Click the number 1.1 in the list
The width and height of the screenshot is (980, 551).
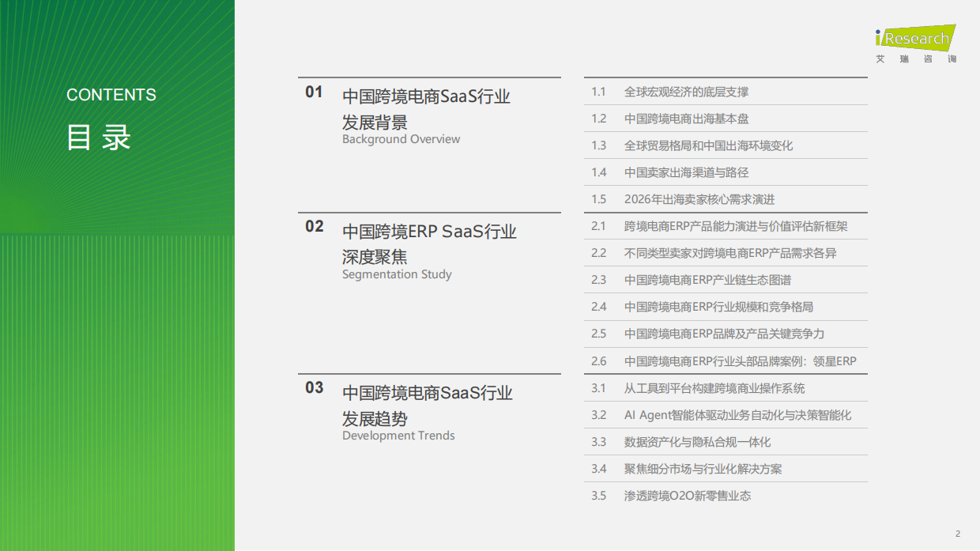coord(598,92)
